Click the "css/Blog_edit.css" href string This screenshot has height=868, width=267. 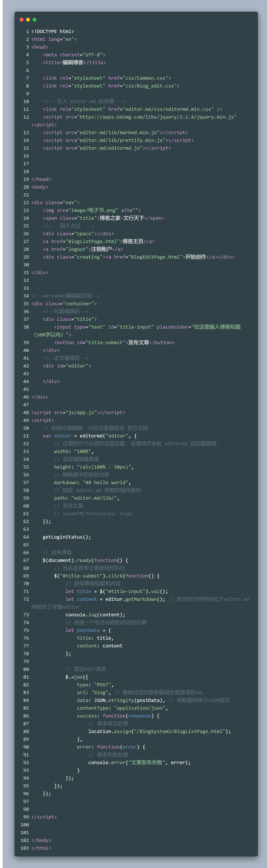[149, 86]
